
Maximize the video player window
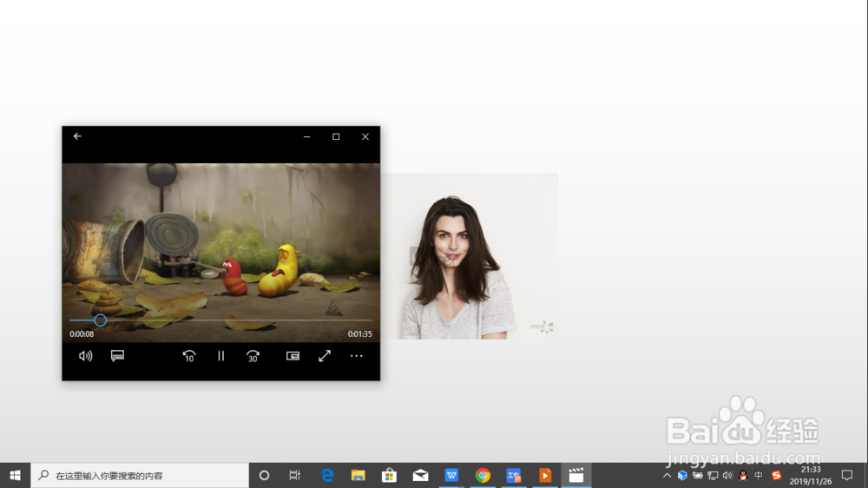click(336, 136)
